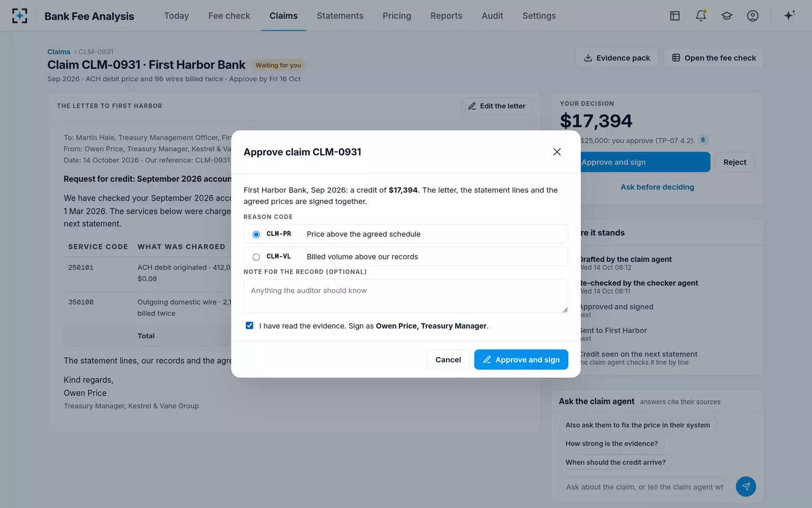Click the $17,394 decision amount
This screenshot has width=812, height=508.
click(x=596, y=121)
